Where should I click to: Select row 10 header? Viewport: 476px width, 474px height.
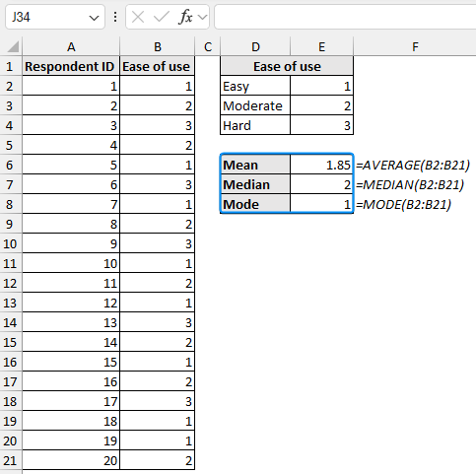pos(10,243)
